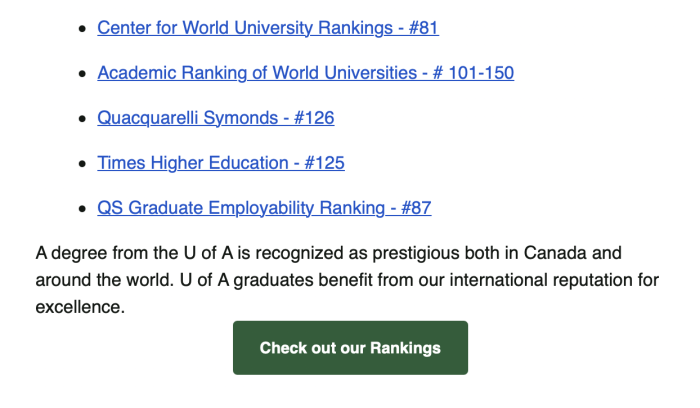
Task: Select bullet beside Times Higher Education entry
Action: click(82, 164)
